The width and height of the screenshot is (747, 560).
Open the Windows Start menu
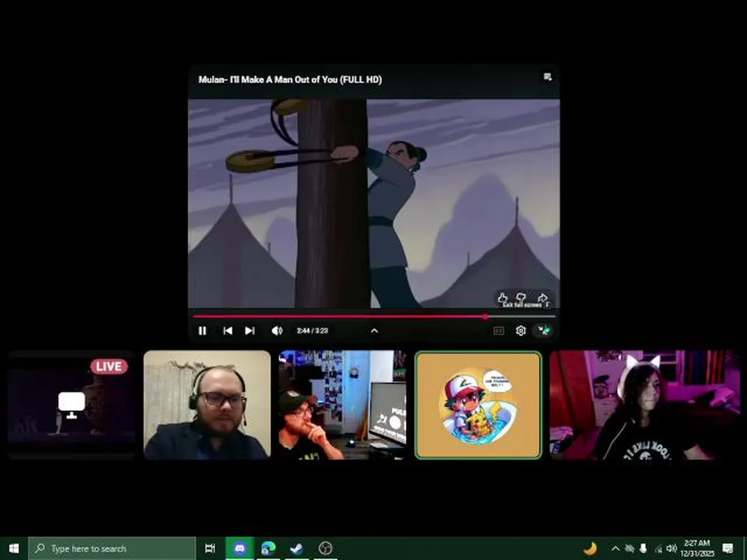[14, 548]
